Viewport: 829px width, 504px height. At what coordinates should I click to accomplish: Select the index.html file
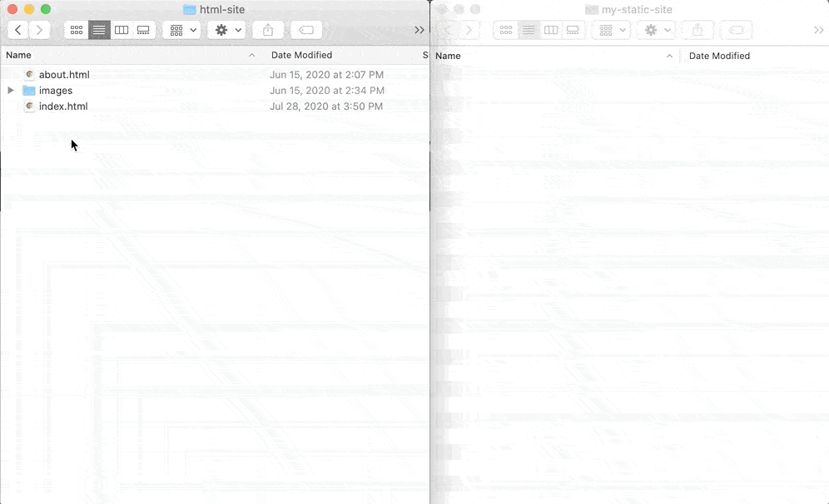tap(62, 106)
